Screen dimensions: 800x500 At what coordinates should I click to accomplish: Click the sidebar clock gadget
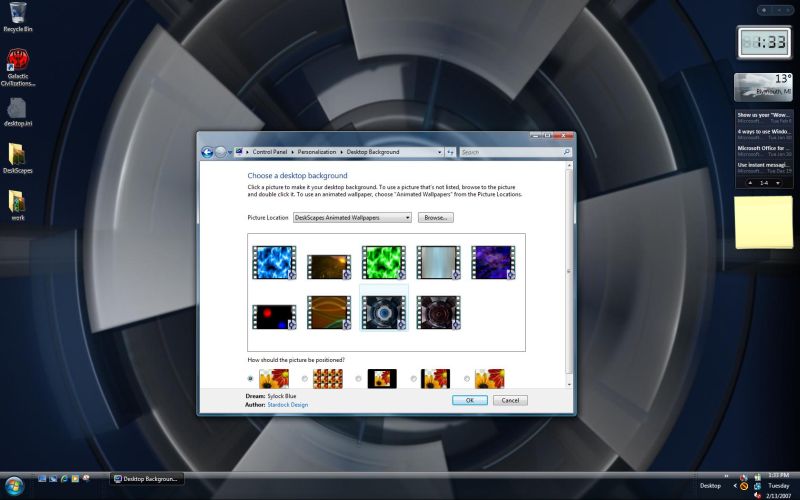(x=764, y=42)
